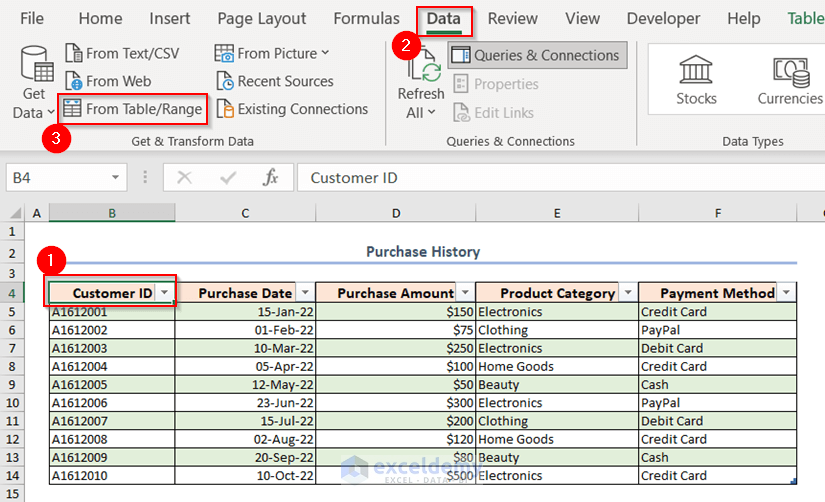Open Purchase Date filter dropdown

(304, 293)
